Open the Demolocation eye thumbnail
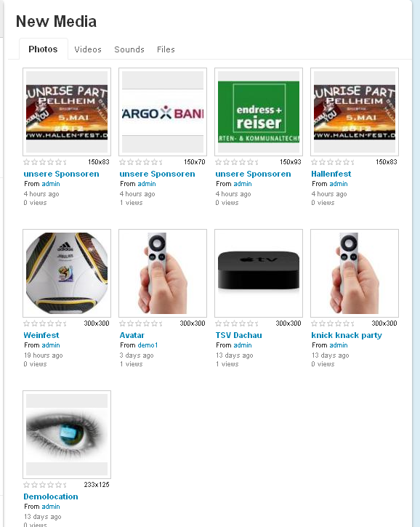The image size is (420, 527). click(67, 435)
